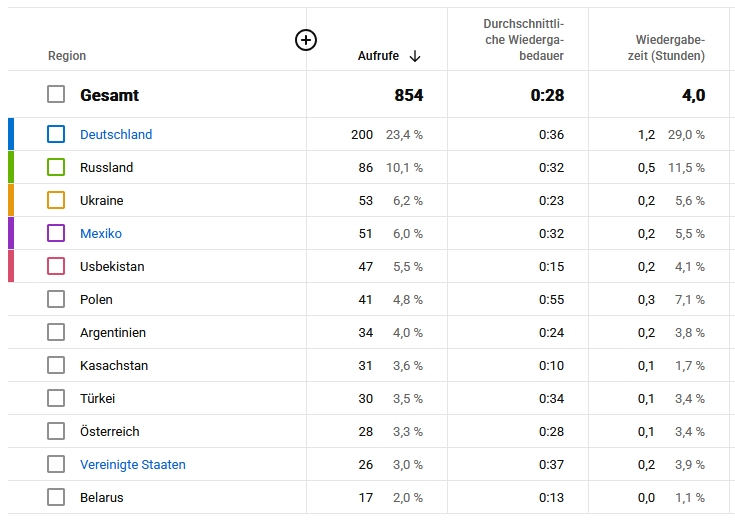
Task: Check the Gesamt checkbox
Action: click(56, 94)
